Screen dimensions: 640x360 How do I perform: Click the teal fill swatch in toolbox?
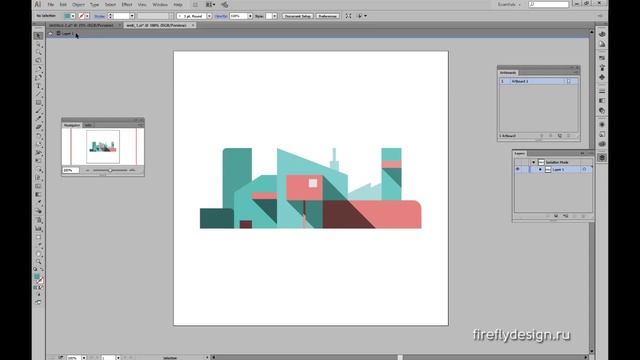[37, 277]
